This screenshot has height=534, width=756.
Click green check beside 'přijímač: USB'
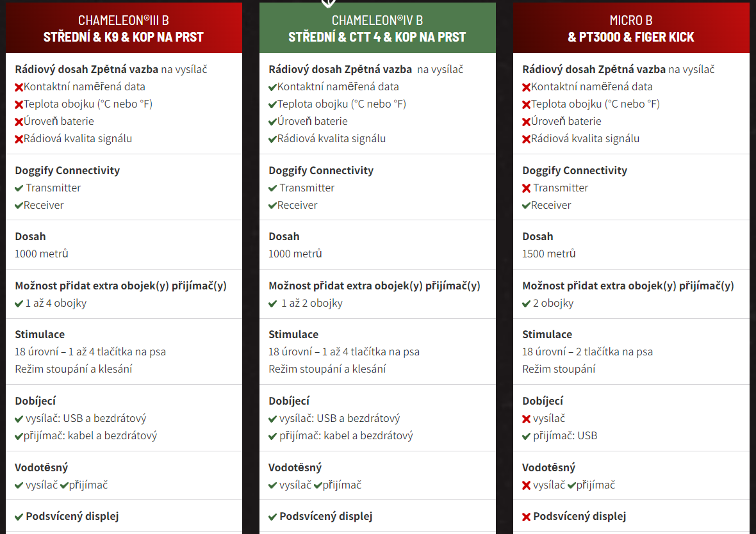[x=527, y=437]
